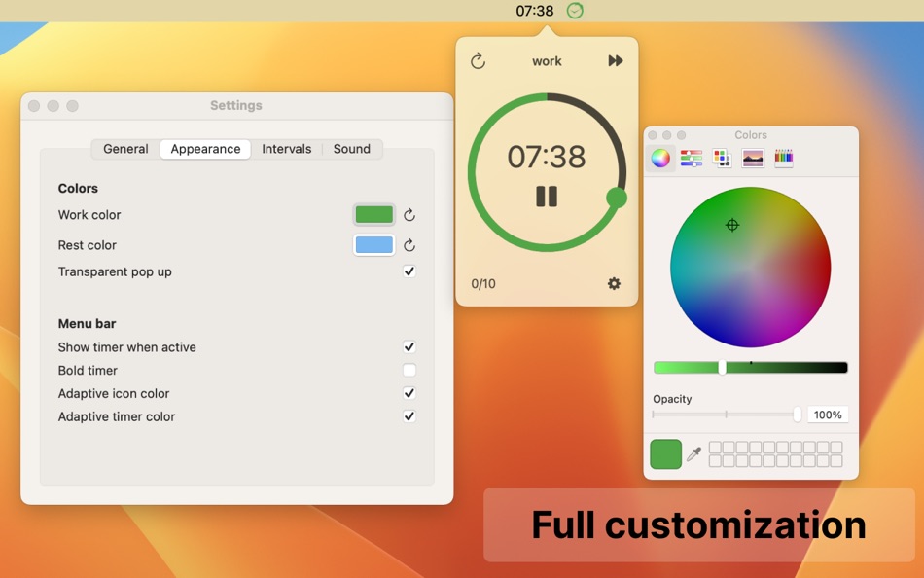
Task: Open the green Work color swatch
Action: 374,215
